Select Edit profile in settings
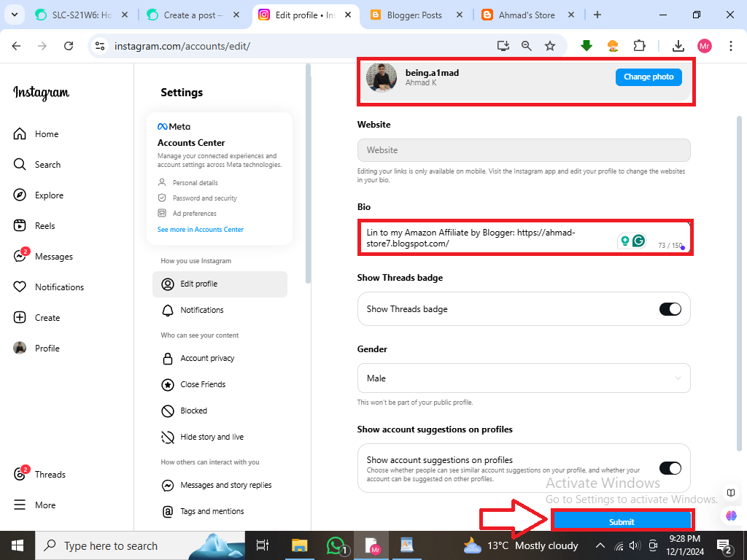This screenshot has height=560, width=747. coord(220,284)
